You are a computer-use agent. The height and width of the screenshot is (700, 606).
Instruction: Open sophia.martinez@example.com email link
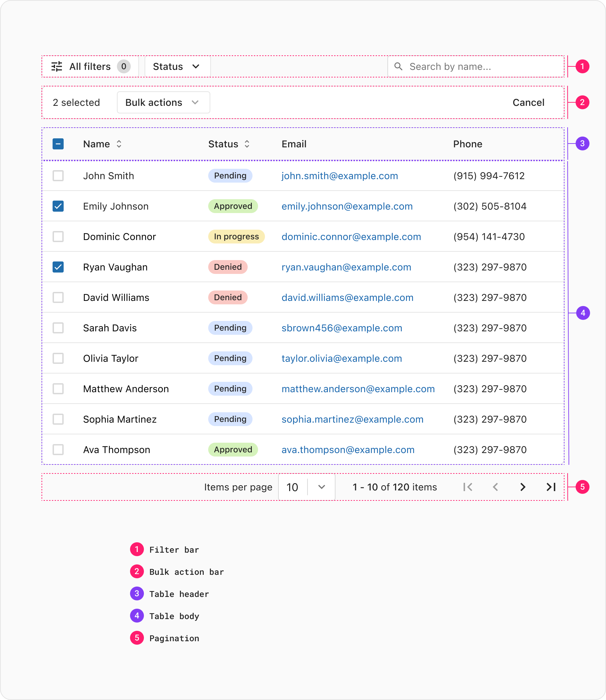(x=352, y=419)
